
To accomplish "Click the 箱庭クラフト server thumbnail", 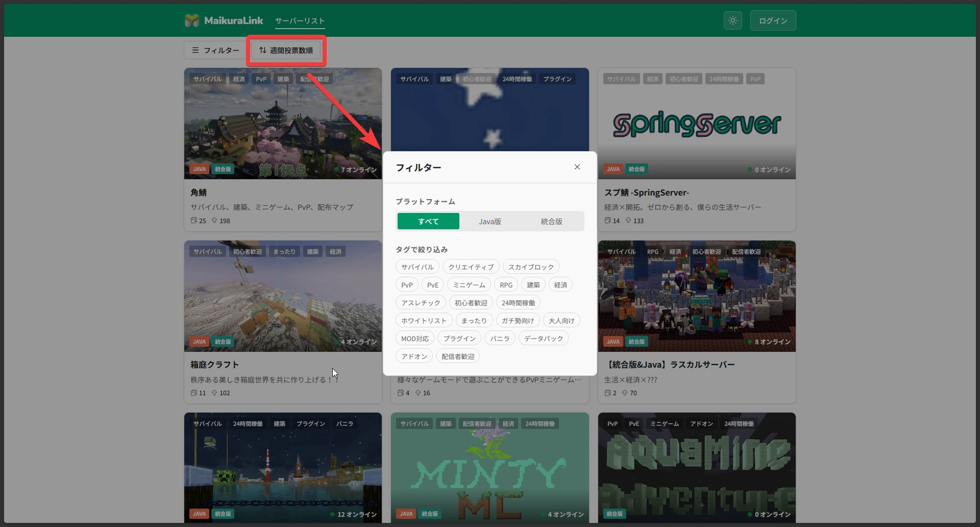I will pyautogui.click(x=282, y=296).
